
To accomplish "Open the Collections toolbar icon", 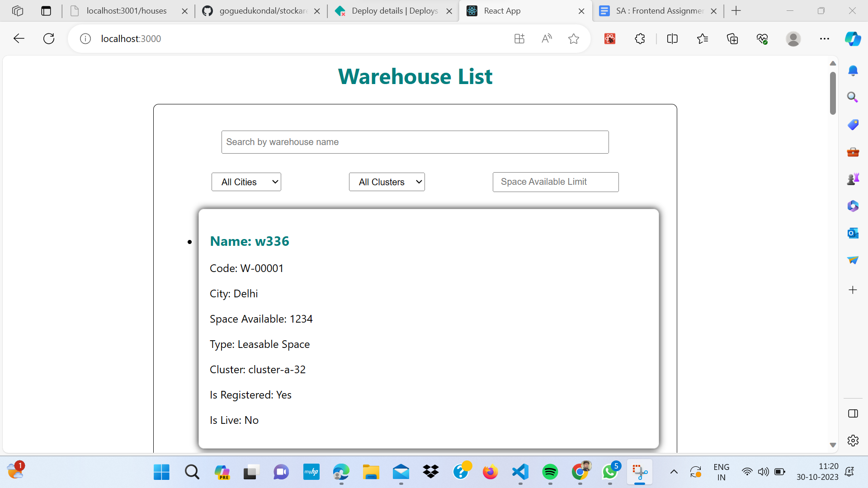I will [732, 39].
